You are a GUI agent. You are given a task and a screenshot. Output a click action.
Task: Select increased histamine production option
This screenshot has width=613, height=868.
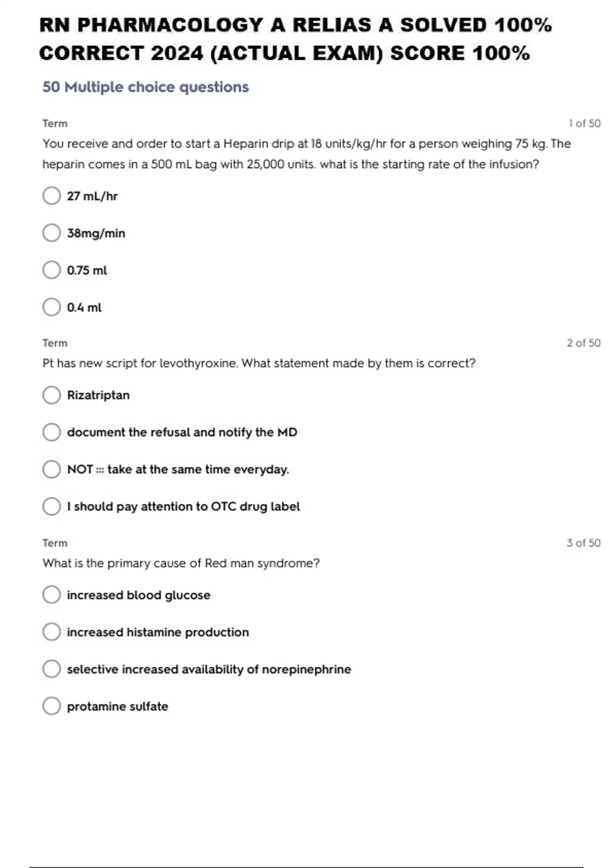[x=52, y=632]
